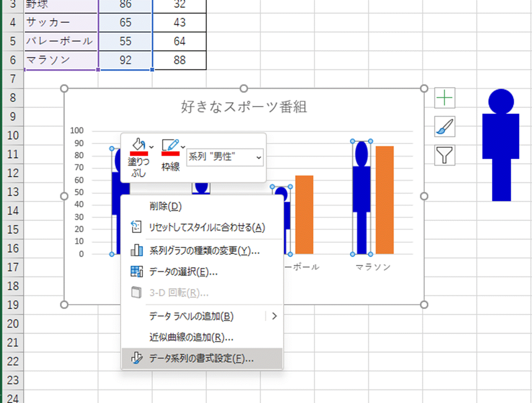Image resolution: width=532 pixels, height=403 pixels.
Task: Select the blue person shape beside chart
Action: click(501, 145)
